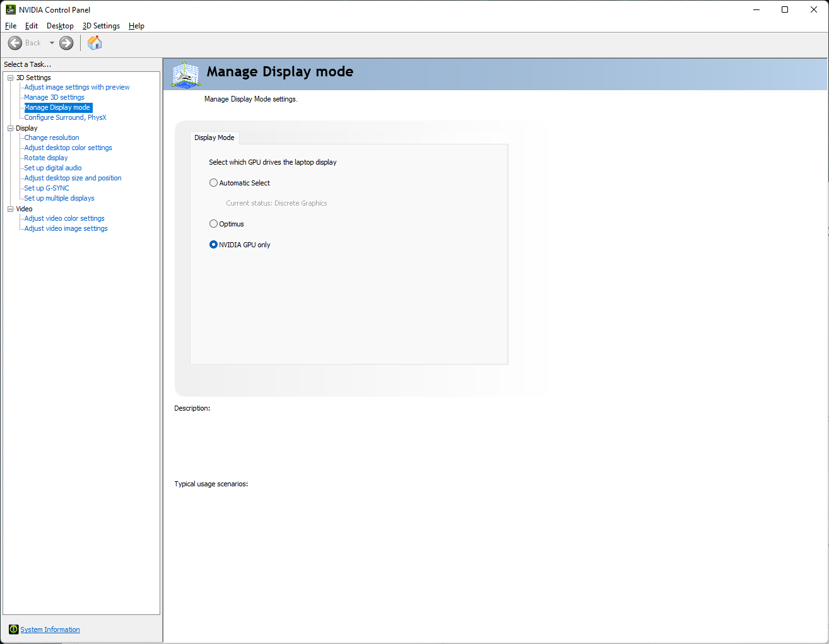Maximize the NVIDIA Control Panel window
The height and width of the screenshot is (644, 829).
pos(785,9)
